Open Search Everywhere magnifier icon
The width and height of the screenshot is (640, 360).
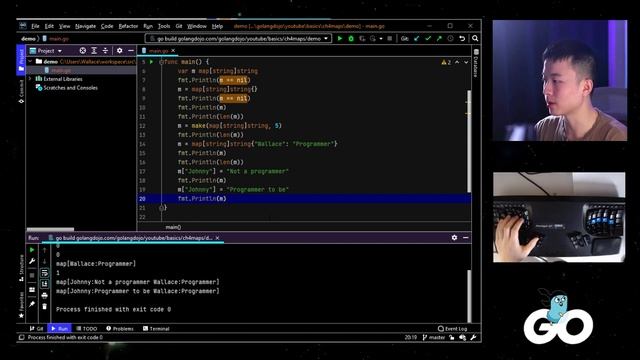475,38
